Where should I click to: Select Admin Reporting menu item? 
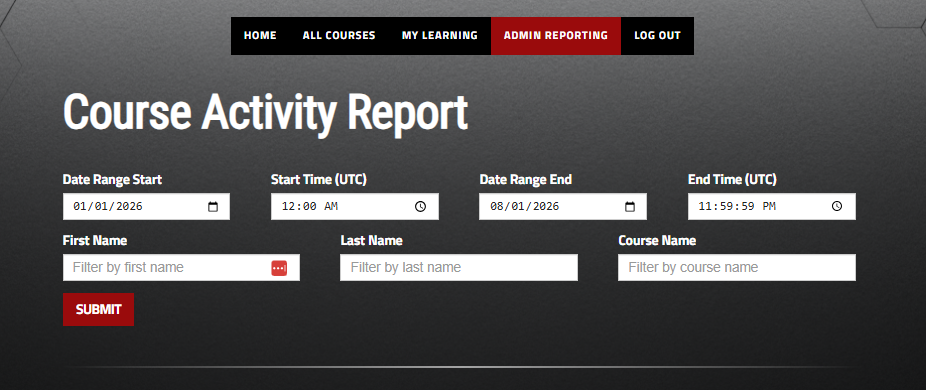[556, 35]
